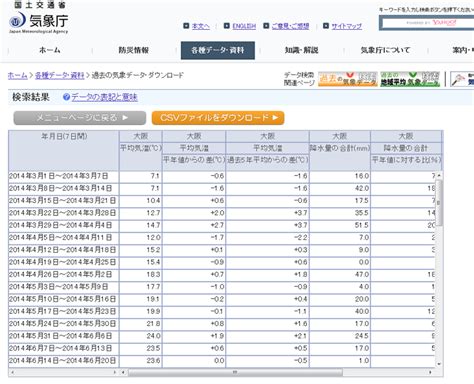Open the 気象庁について navigation tab
This screenshot has height=384, width=474.
(386, 50)
